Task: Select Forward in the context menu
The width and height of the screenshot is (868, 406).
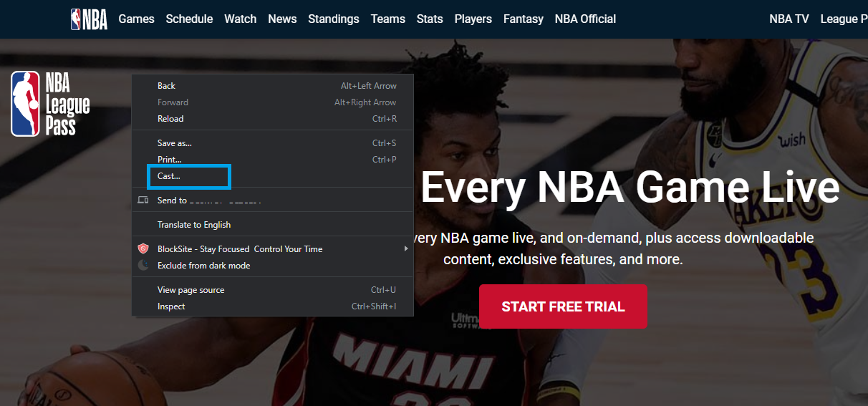Action: 273,102
